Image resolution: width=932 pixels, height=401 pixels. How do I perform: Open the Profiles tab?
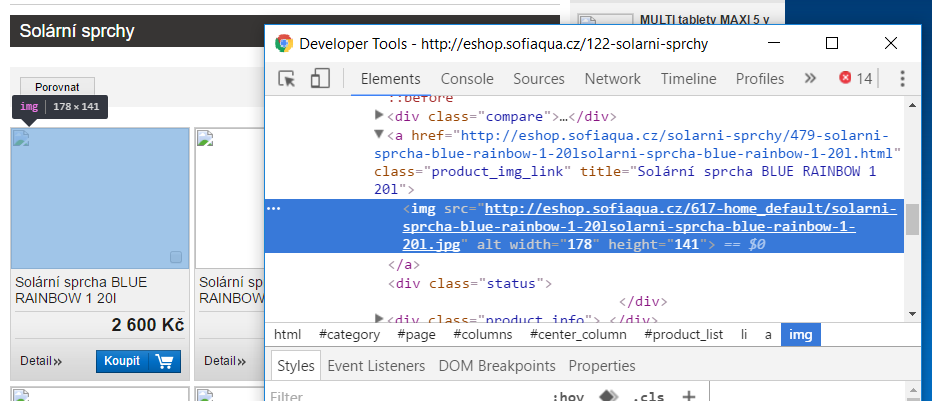[760, 79]
